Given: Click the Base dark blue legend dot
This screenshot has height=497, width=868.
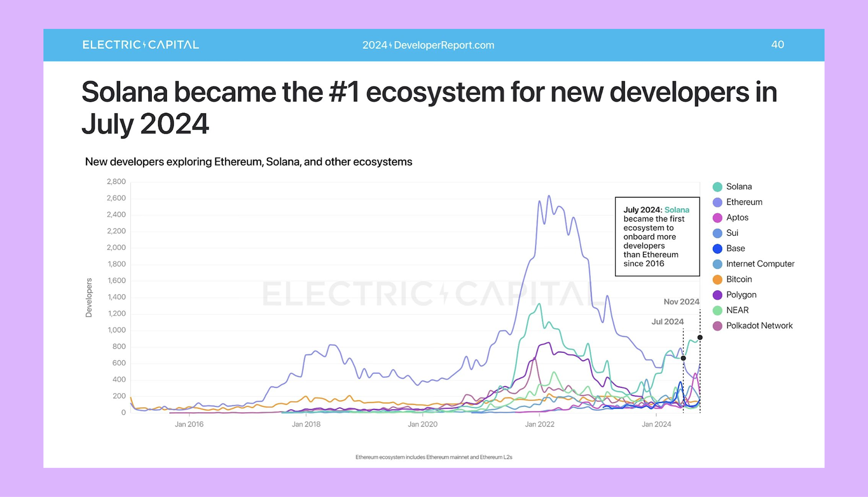Looking at the screenshot, I should pyautogui.click(x=717, y=248).
